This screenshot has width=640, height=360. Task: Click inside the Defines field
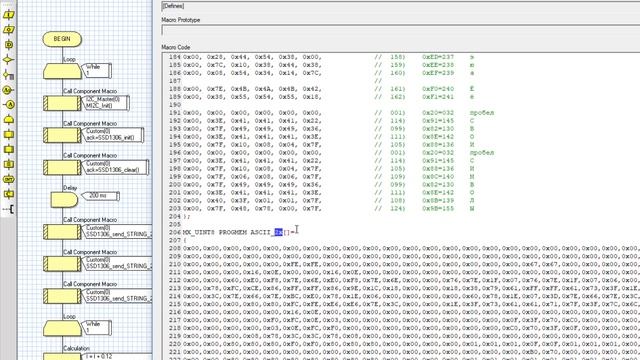[x=400, y=7]
